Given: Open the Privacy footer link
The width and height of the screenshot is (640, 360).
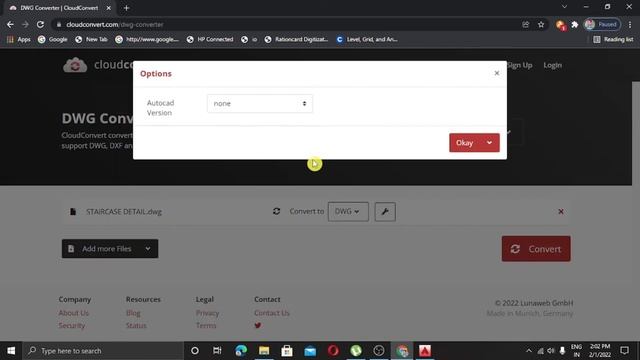Looking at the screenshot, I should (207, 313).
